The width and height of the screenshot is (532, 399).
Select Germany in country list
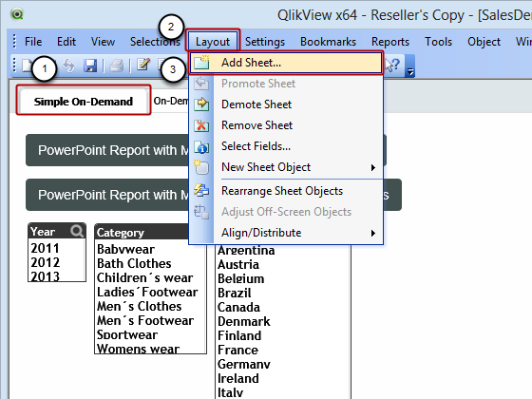pos(282,364)
